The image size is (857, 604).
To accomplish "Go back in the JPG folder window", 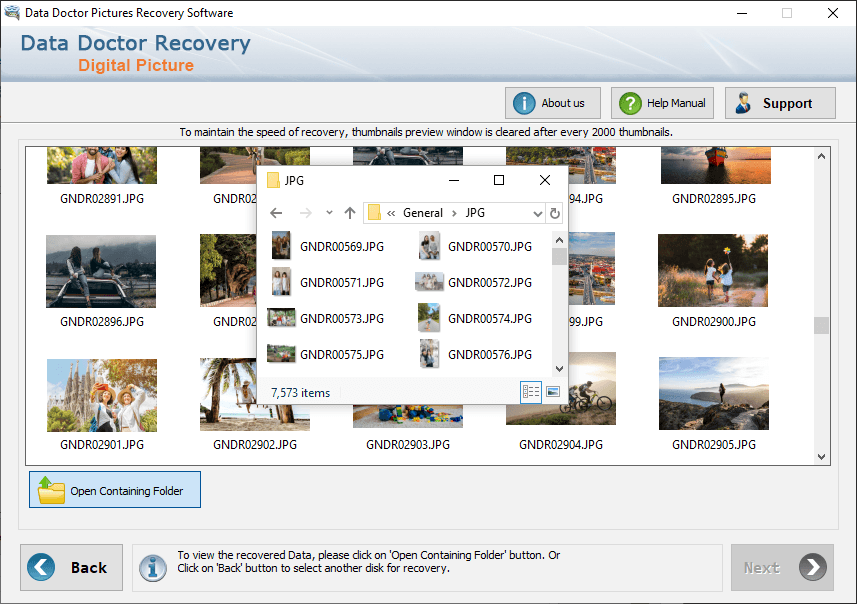I will tap(276, 213).
